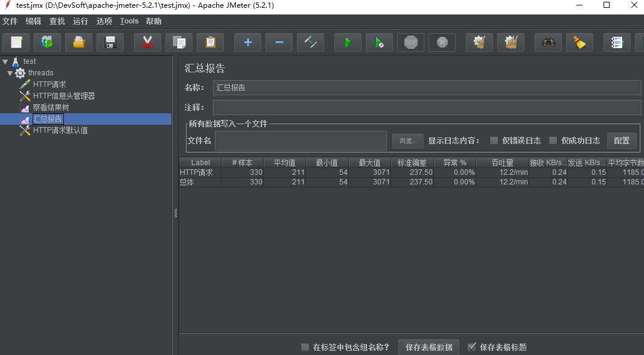Click the 标准偏差 column header

[x=412, y=163]
